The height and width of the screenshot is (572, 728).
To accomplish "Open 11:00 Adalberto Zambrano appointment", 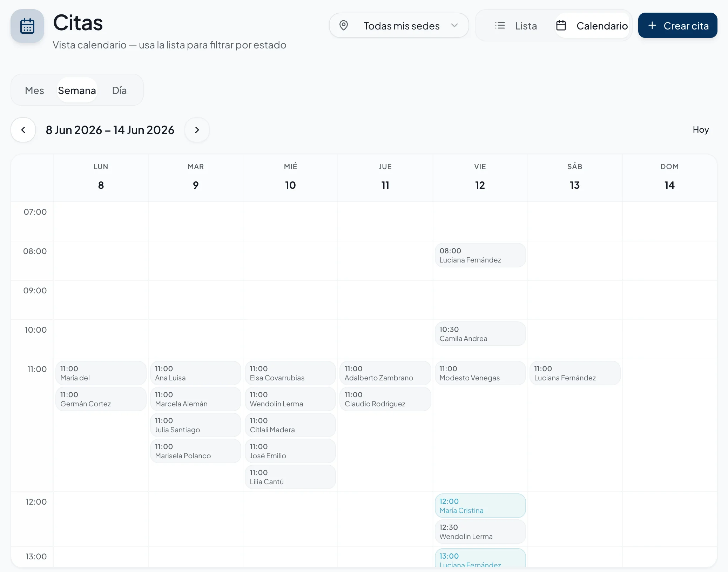I will 385,373.
